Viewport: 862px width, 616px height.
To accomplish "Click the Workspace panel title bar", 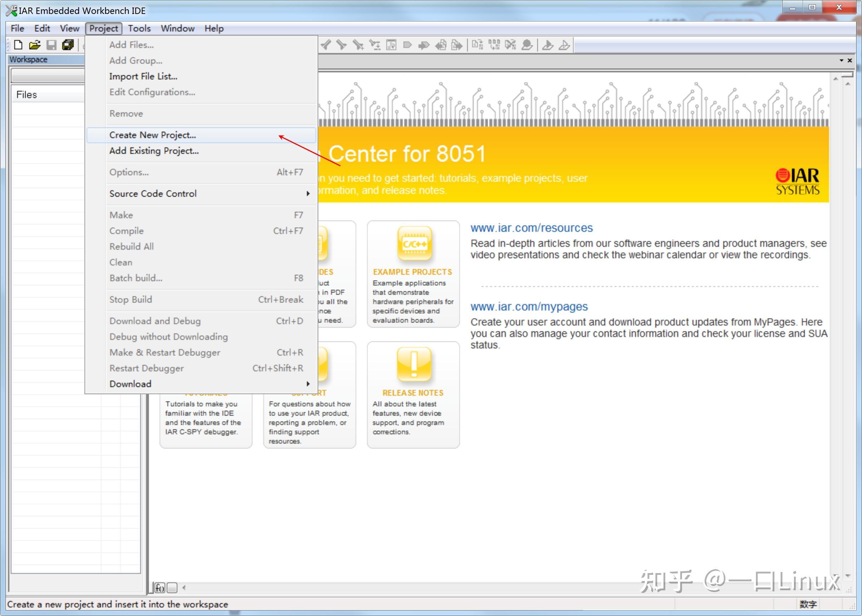I will point(46,59).
